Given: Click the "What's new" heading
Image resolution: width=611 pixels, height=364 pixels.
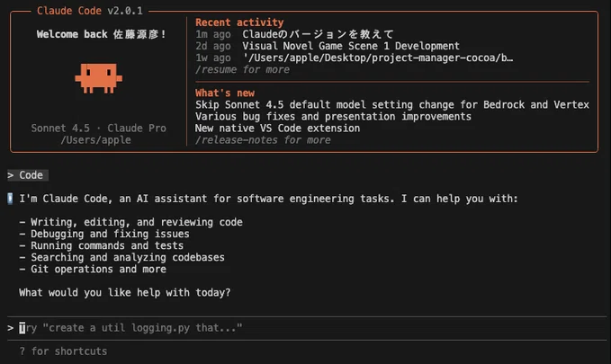Looking at the screenshot, I should coord(225,93).
